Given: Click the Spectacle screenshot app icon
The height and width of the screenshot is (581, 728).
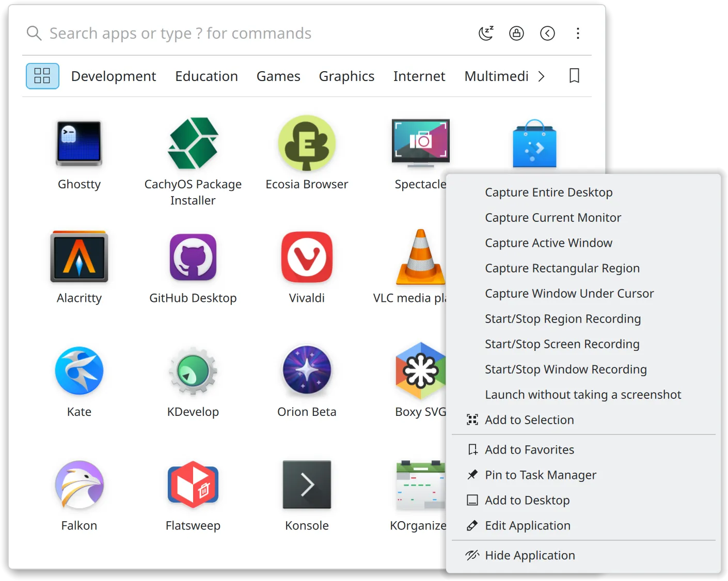Looking at the screenshot, I should [x=421, y=144].
